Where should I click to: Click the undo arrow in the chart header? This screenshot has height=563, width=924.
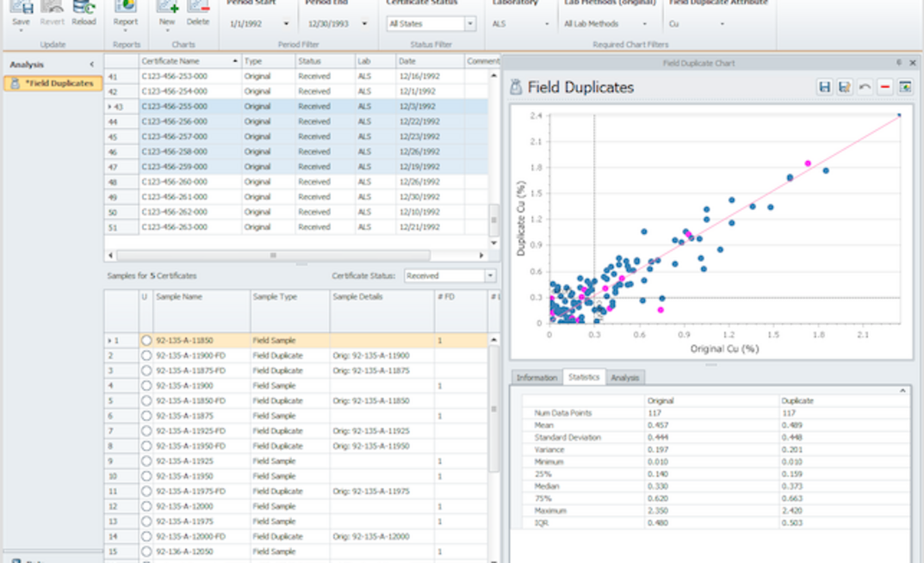tap(865, 87)
